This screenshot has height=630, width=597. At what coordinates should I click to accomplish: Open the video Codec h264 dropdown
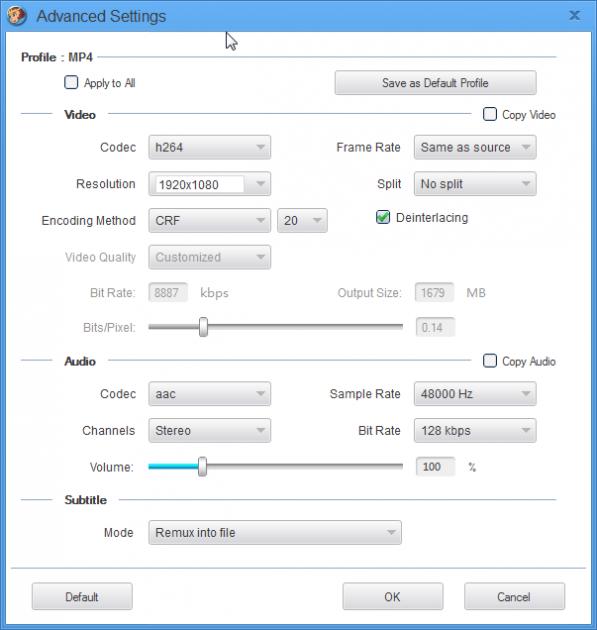click(x=209, y=147)
